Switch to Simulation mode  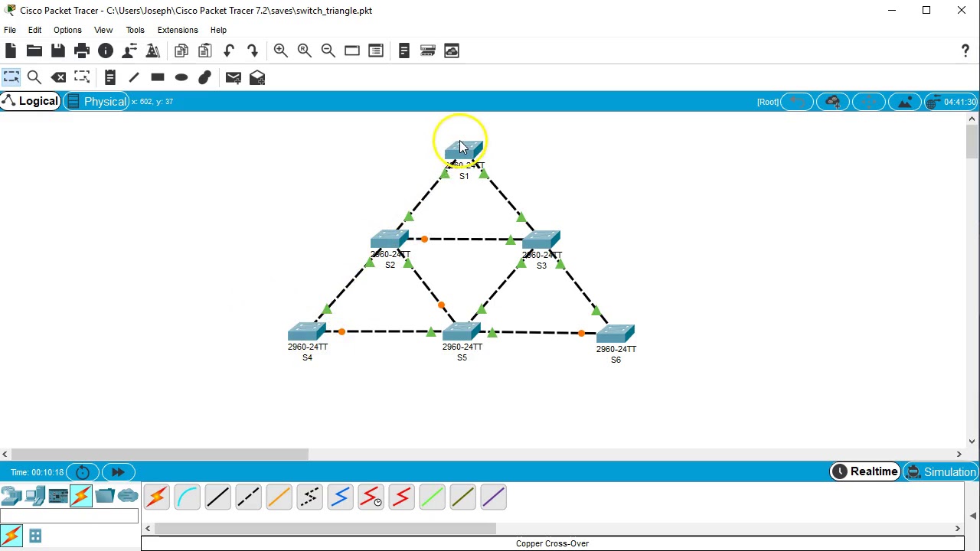[x=941, y=472]
